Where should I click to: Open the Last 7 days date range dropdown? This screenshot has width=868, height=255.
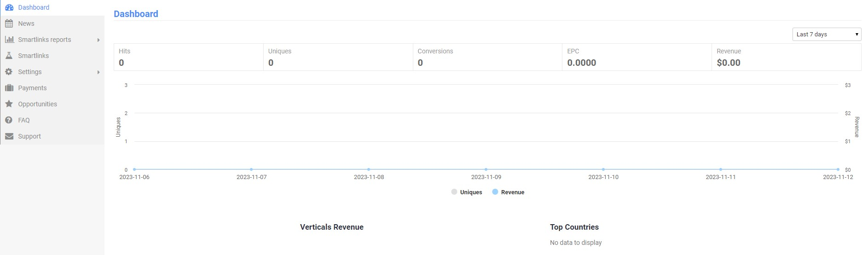point(826,35)
